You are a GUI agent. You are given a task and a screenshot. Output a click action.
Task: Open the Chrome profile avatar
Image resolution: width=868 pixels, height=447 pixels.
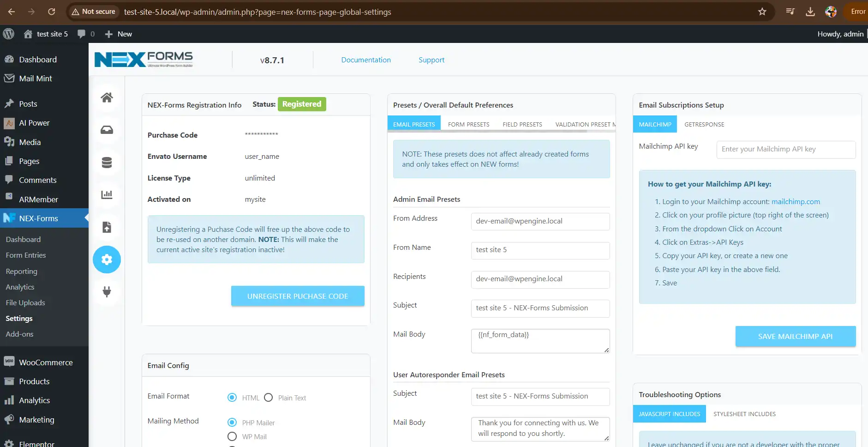(831, 12)
